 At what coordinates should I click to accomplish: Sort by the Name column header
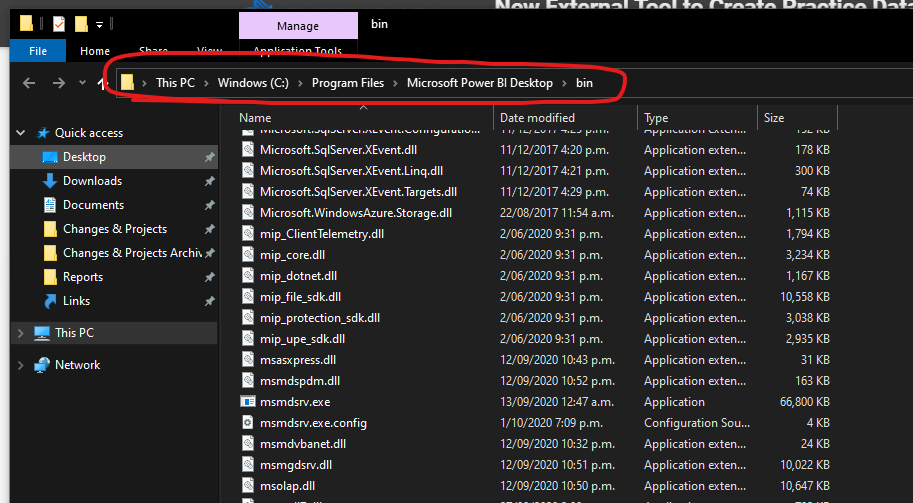[255, 118]
